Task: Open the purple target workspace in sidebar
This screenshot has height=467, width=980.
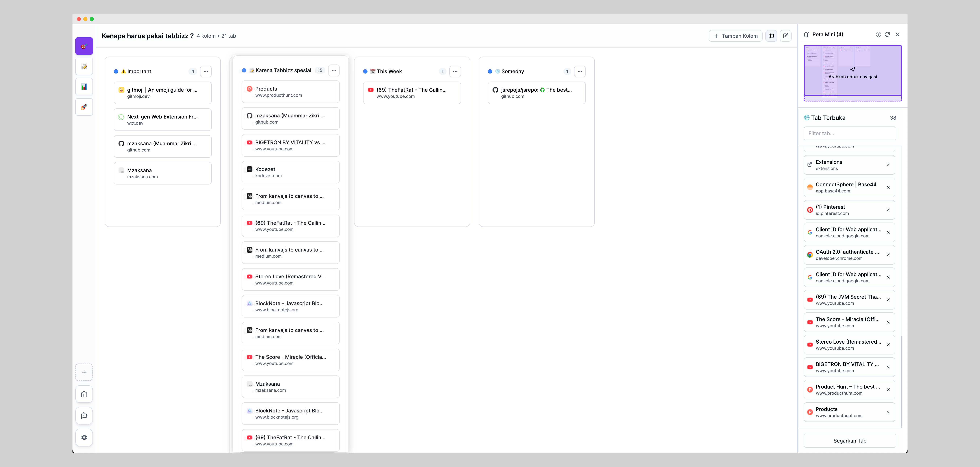Action: click(x=84, y=46)
